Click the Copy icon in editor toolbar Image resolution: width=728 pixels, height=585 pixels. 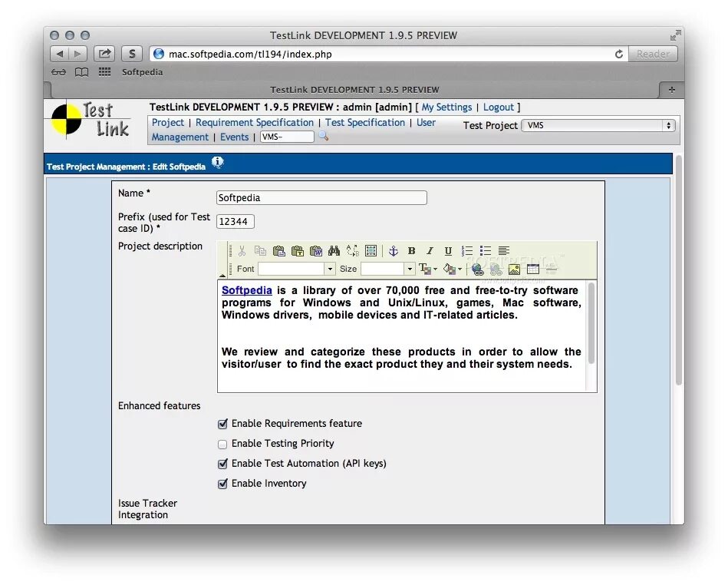pyautogui.click(x=260, y=251)
